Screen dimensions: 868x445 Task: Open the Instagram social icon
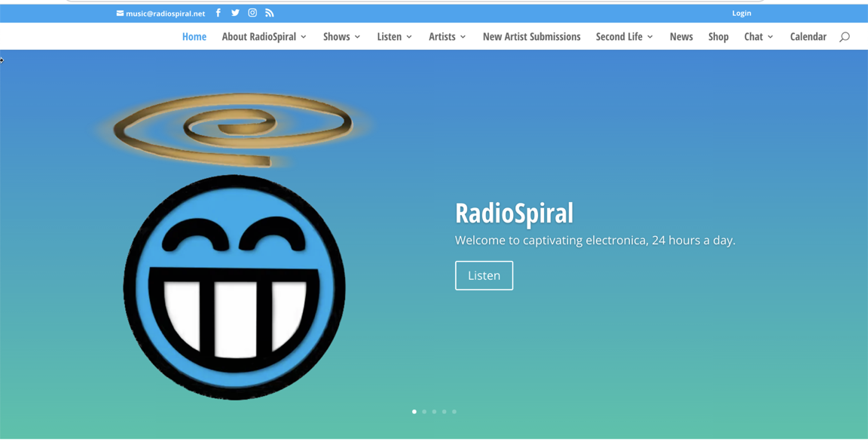click(x=252, y=13)
